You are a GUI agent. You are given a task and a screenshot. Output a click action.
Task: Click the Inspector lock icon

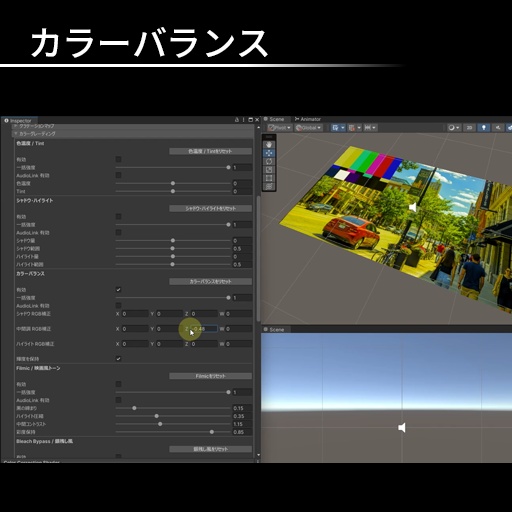coord(237,120)
